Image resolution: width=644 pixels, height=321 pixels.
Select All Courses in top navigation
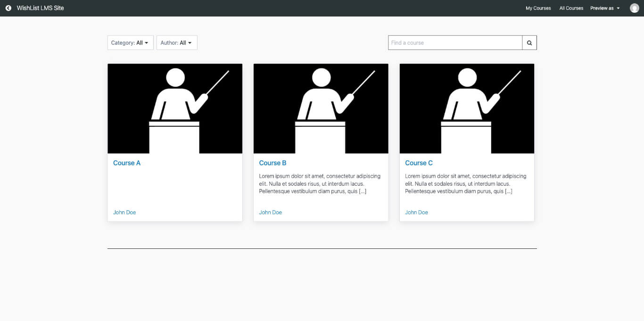click(x=571, y=8)
